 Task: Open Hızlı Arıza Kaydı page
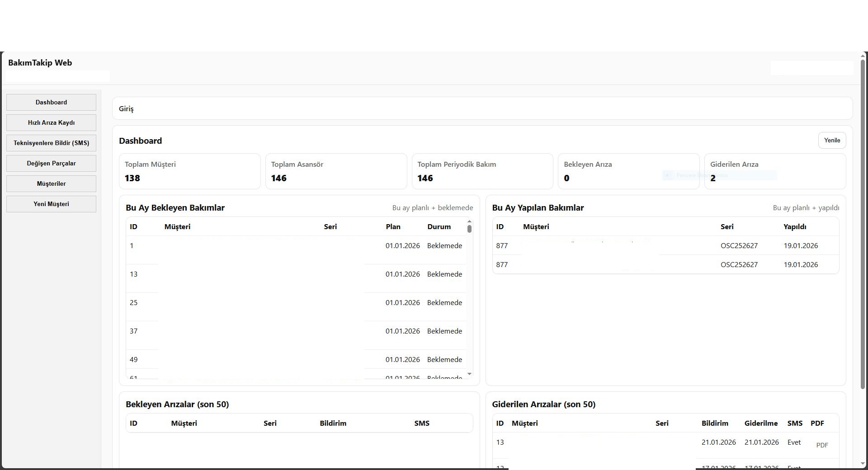(x=51, y=122)
